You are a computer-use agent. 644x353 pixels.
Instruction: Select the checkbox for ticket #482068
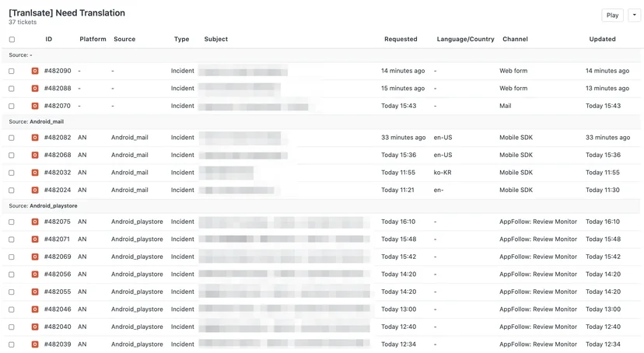click(x=12, y=156)
